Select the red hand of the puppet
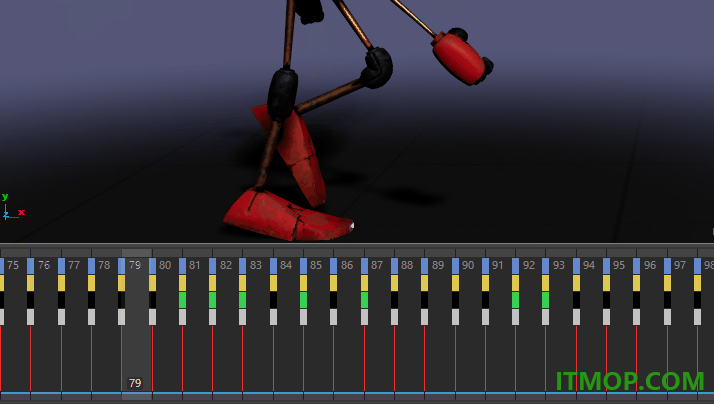Screen dimensions: 714x404 click(461, 57)
